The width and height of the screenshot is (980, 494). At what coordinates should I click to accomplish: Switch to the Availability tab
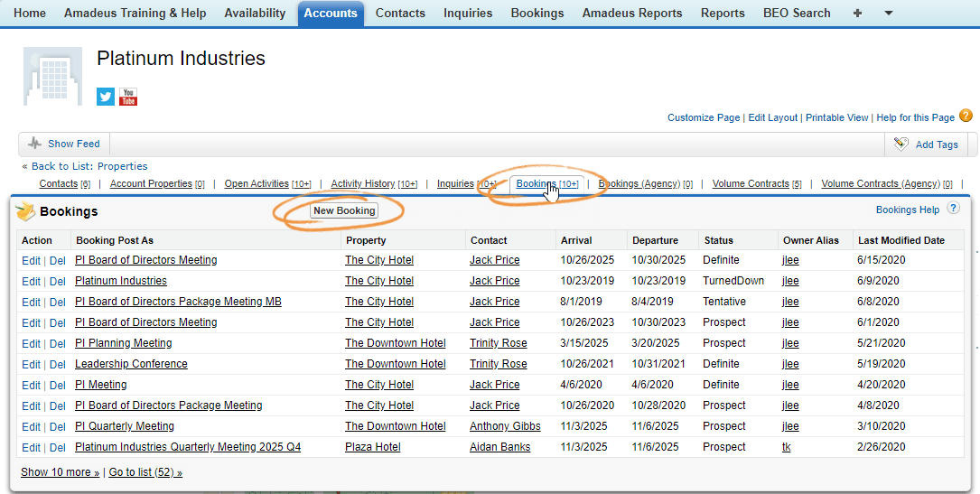(x=255, y=14)
